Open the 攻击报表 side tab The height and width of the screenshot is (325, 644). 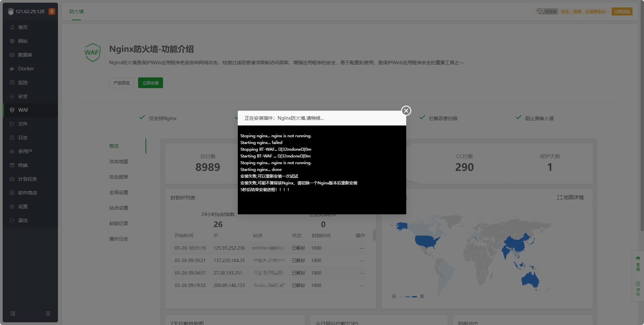point(119,177)
